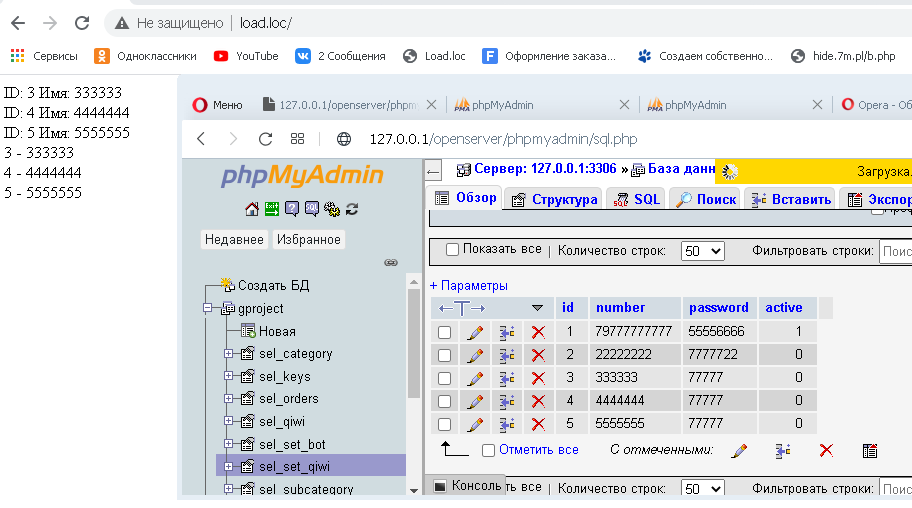The width and height of the screenshot is (912, 508).
Task: Delete row with id 3 via the red X
Action: (538, 378)
